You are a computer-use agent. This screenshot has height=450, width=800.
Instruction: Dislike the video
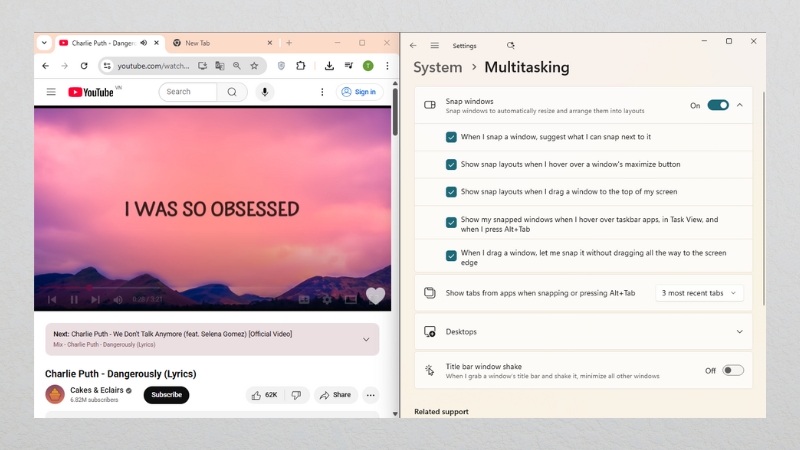296,395
